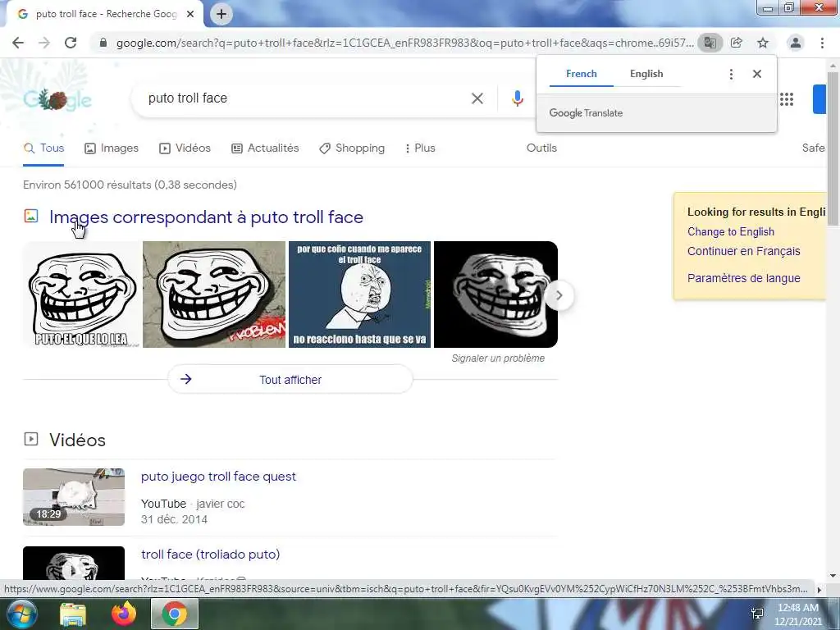The image size is (840, 630).
Task: Switch to the Shopping search tab
Action: click(351, 148)
